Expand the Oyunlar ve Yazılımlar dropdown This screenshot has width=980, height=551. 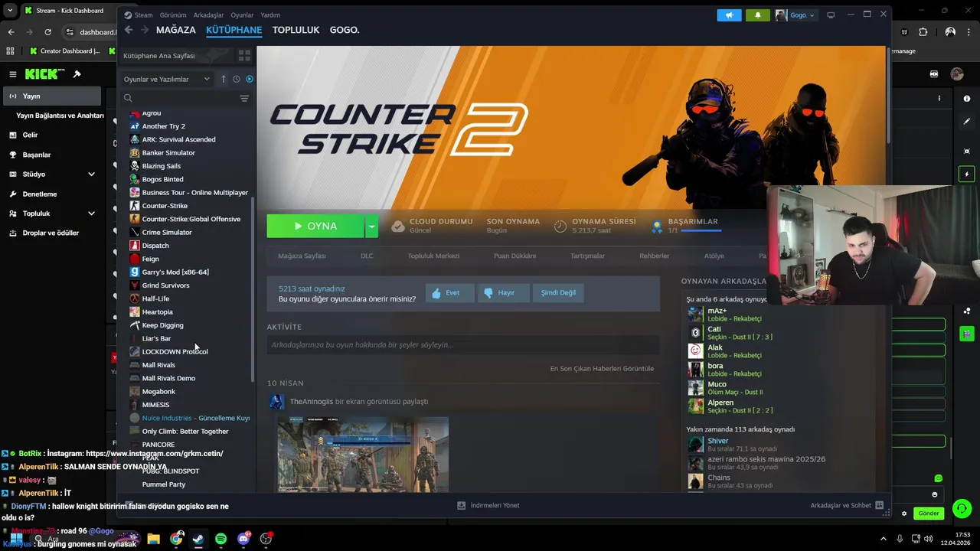pyautogui.click(x=167, y=79)
